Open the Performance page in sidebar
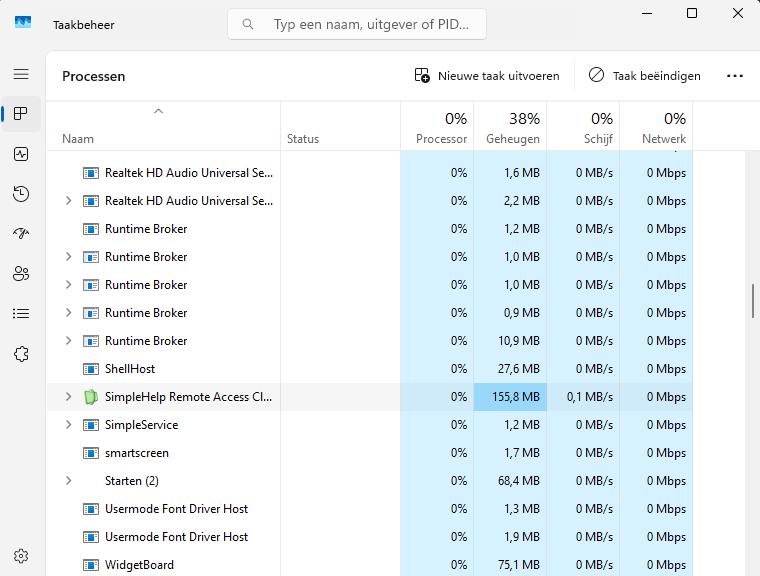The height and width of the screenshot is (576, 760). pyautogui.click(x=21, y=154)
